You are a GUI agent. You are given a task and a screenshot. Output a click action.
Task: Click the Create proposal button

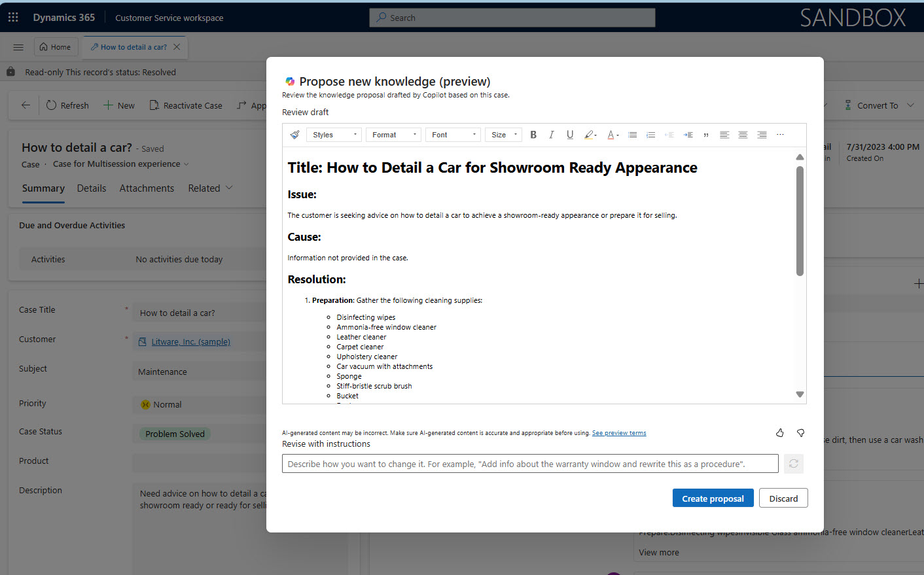(713, 498)
